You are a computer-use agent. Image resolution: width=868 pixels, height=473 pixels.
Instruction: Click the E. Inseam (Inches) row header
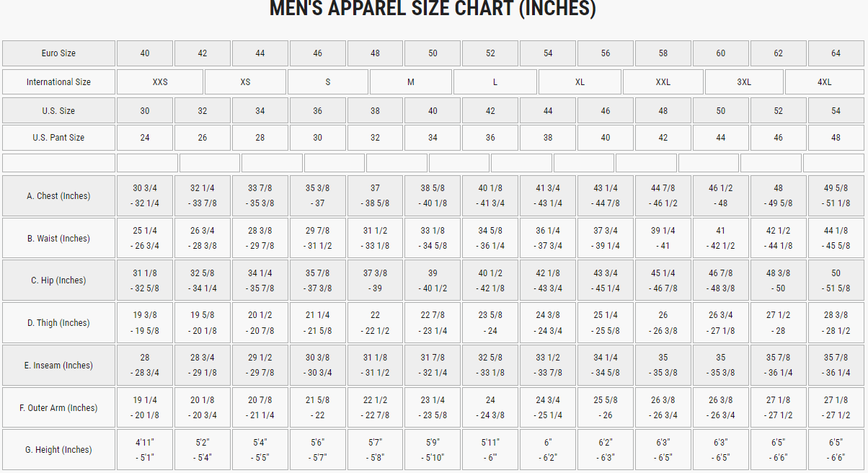(x=58, y=366)
